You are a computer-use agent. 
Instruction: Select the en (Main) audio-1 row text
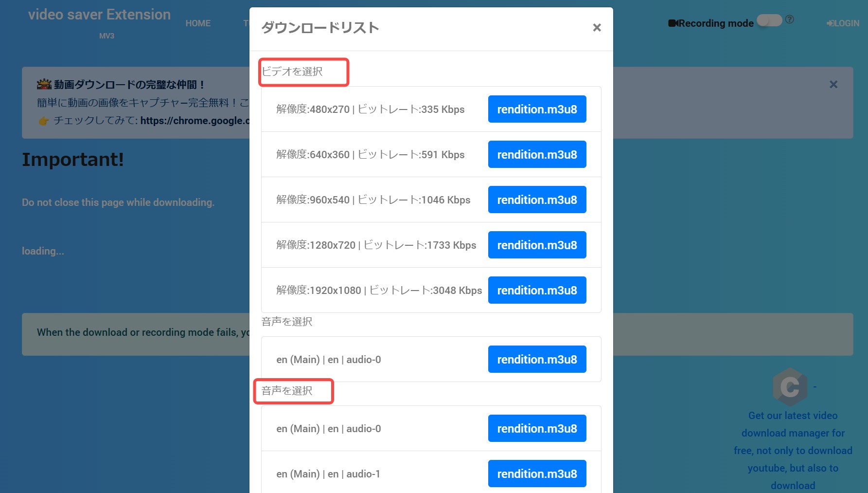pyautogui.click(x=328, y=474)
